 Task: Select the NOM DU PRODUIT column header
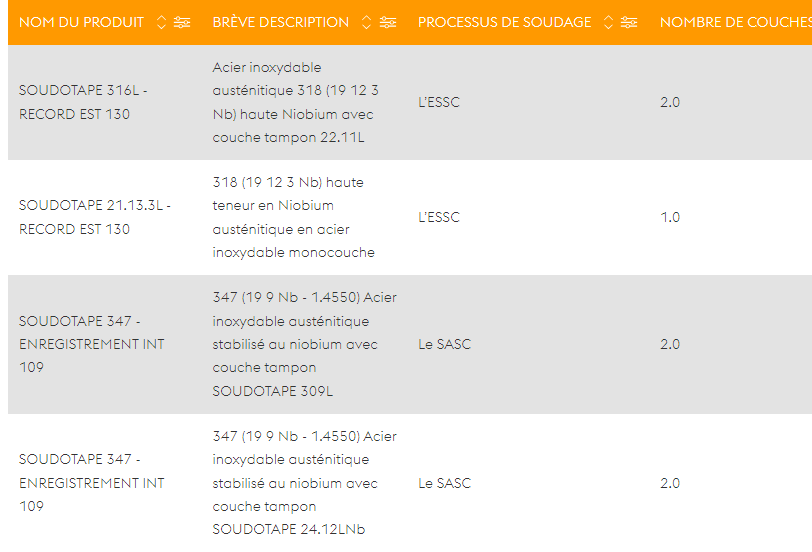81,22
